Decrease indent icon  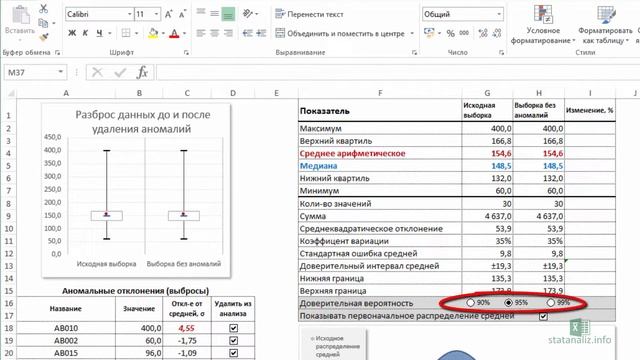[x=247, y=33]
